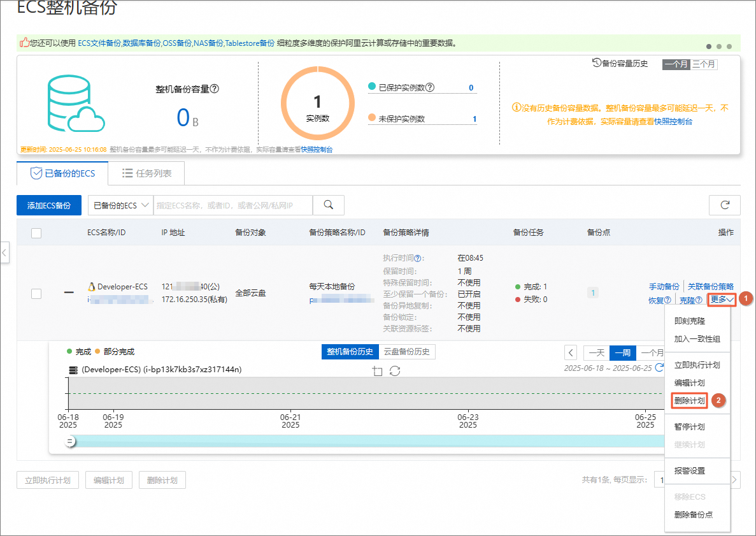This screenshot has height=536, width=756.
Task: Toggle the select-all checkbox in table header
Action: (x=36, y=233)
